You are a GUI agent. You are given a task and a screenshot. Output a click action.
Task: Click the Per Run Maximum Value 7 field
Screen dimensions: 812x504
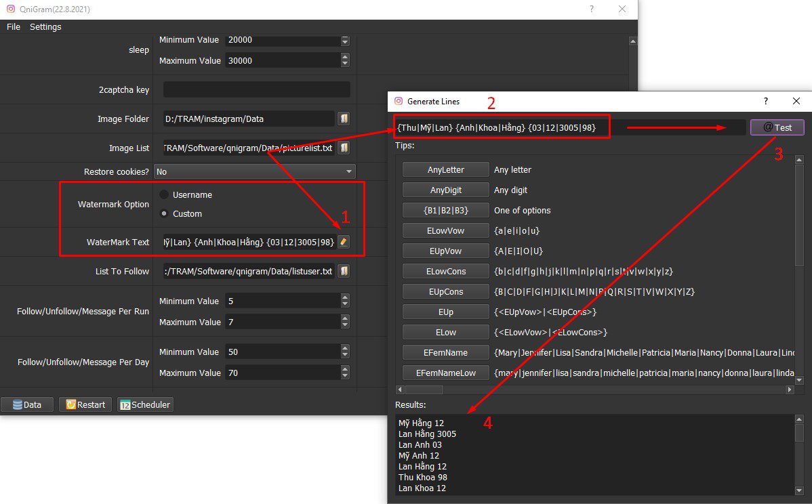tap(283, 322)
